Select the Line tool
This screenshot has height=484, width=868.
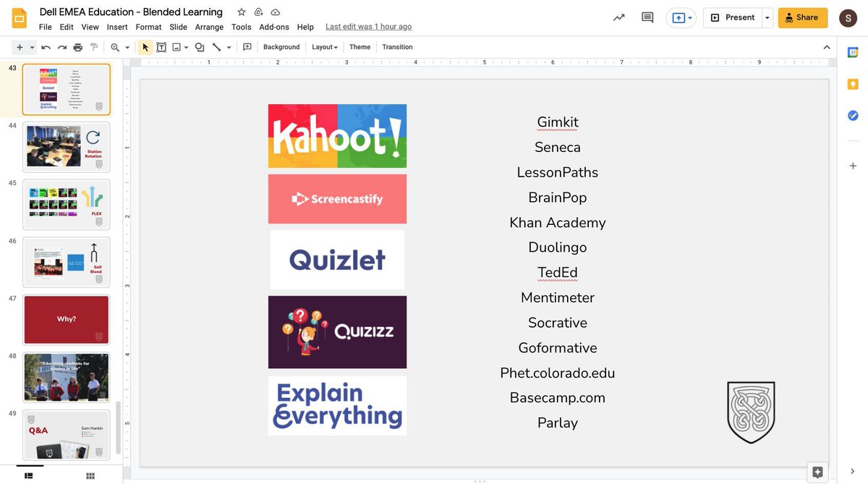(216, 47)
